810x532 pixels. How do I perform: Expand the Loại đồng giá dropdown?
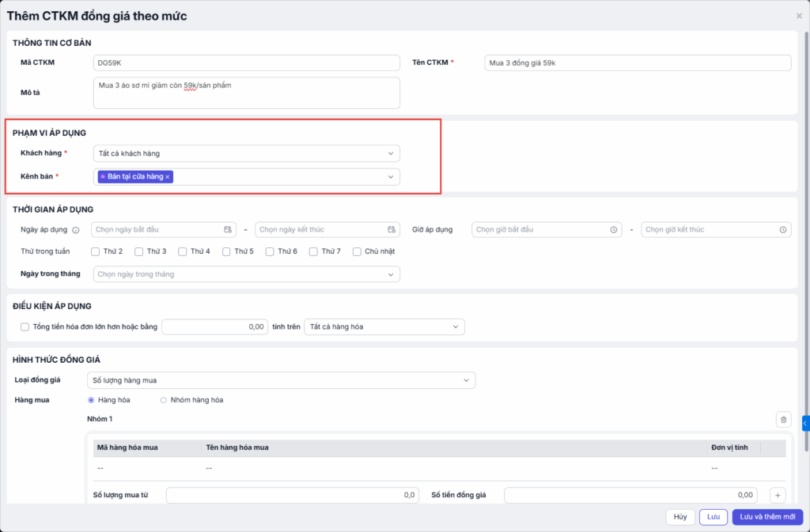[x=281, y=380]
